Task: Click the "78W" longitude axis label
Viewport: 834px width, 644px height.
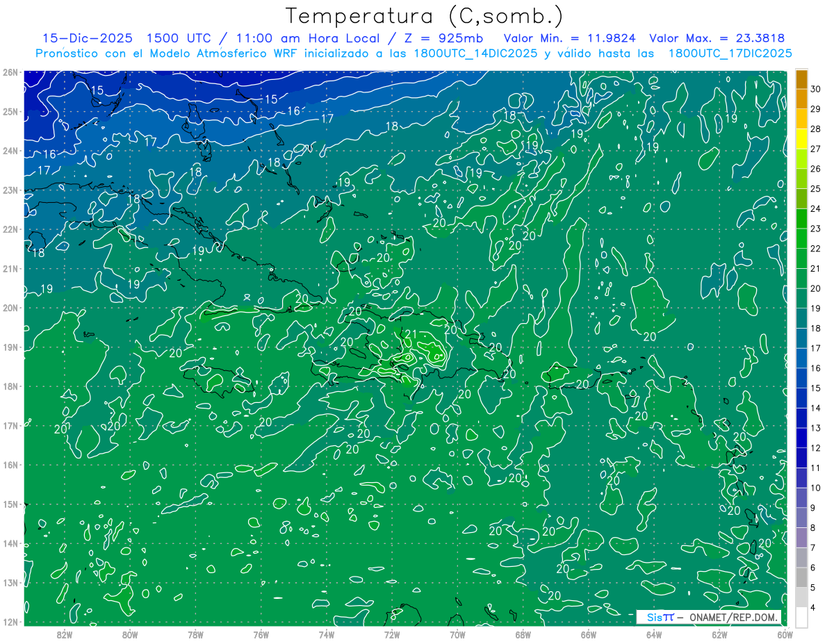Action: click(x=195, y=634)
